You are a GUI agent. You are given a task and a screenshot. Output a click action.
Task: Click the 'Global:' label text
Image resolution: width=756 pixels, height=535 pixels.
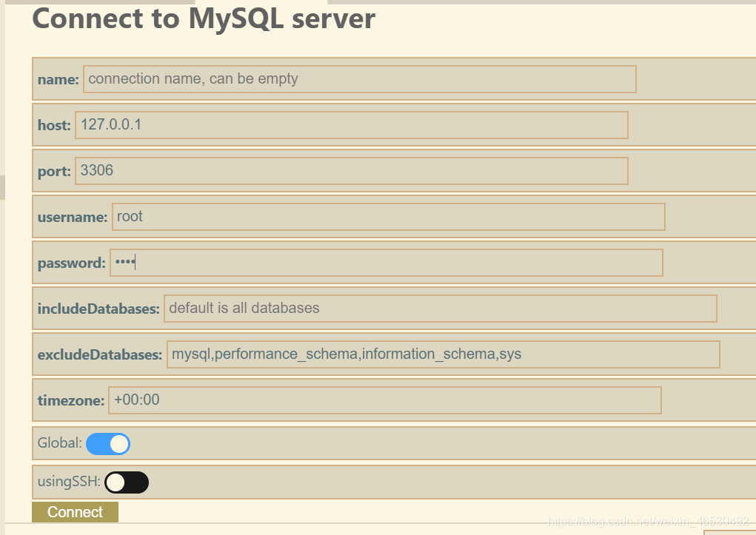(x=60, y=443)
